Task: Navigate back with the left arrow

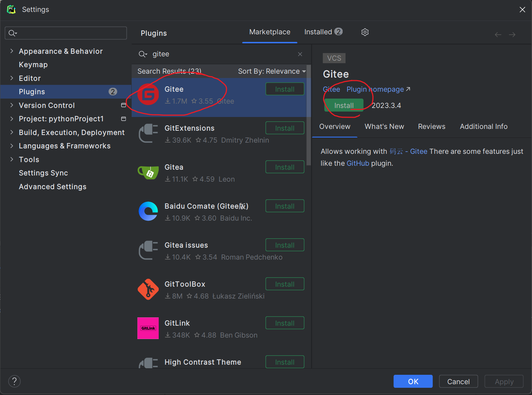Action: coord(498,35)
